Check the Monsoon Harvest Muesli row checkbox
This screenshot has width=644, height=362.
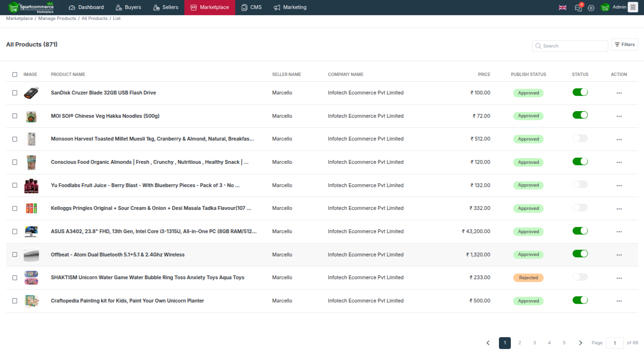[15, 139]
